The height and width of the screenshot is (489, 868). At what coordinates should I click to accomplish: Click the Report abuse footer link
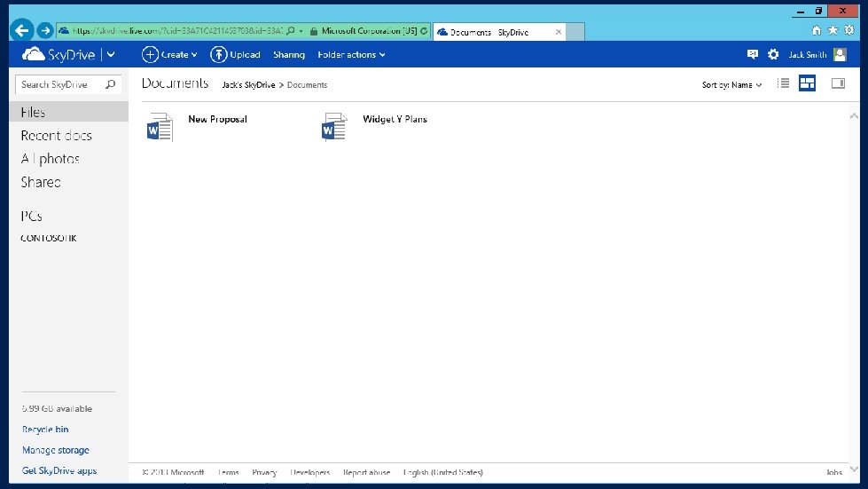point(366,472)
